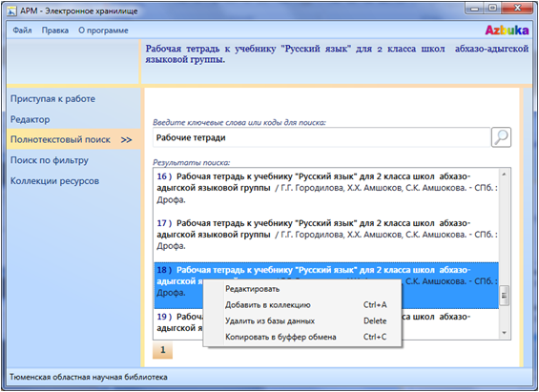This screenshot has width=539, height=392.
Task: Go to Приступая к работе section
Action: pos(52,99)
